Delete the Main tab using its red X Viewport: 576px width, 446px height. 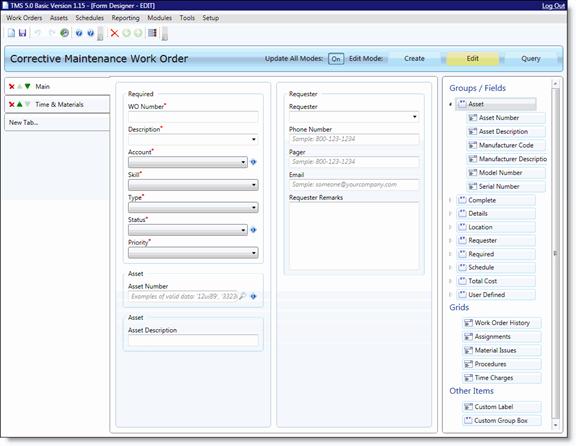(x=12, y=87)
